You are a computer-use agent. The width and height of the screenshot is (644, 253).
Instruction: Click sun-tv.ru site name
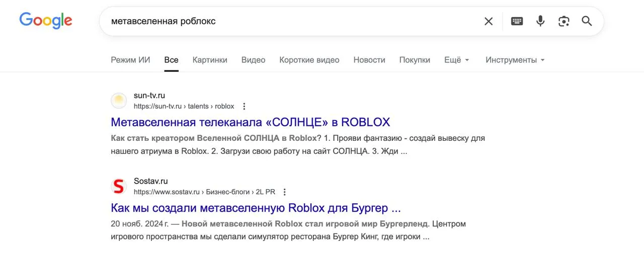click(x=149, y=96)
